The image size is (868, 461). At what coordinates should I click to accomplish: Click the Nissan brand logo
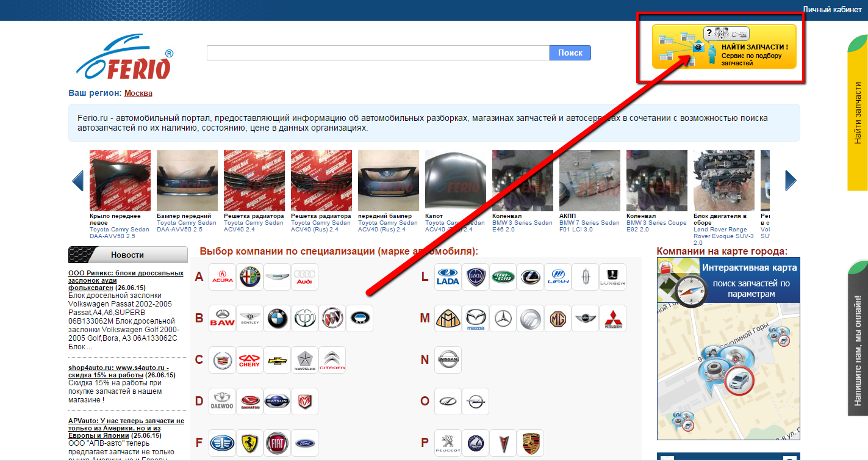(x=448, y=360)
